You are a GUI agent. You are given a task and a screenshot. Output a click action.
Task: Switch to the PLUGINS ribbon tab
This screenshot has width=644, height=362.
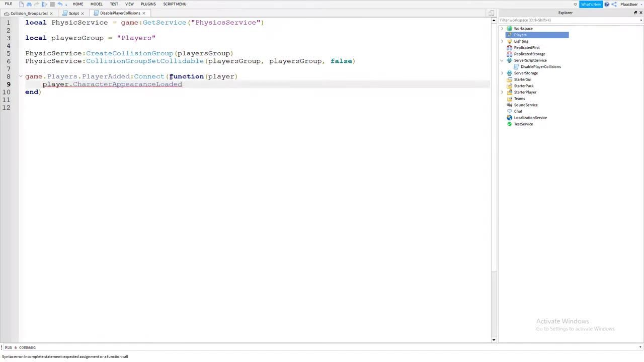148,4
